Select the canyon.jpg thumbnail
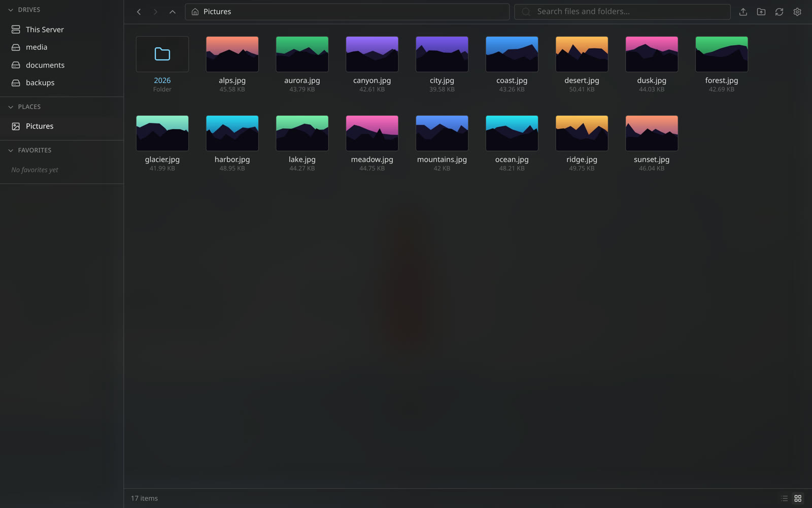Image resolution: width=812 pixels, height=508 pixels. pos(372,54)
